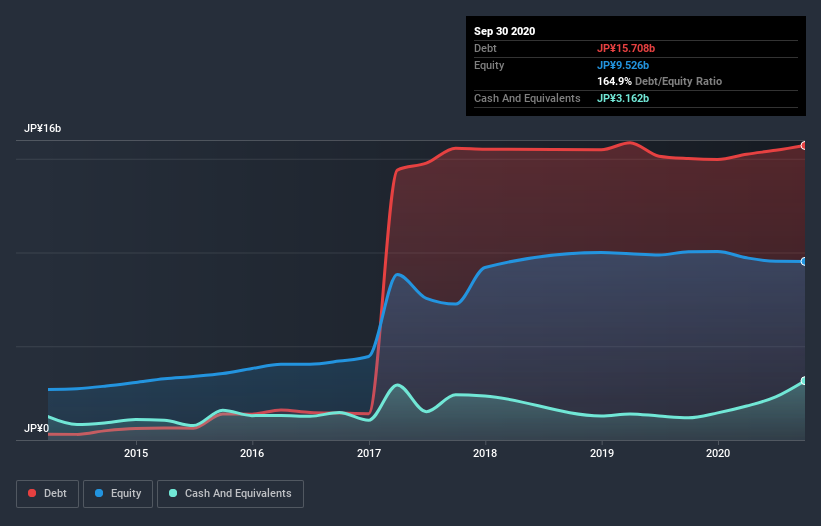
Task: Toggle Cash And Equivalents legend button
Action: [230, 494]
